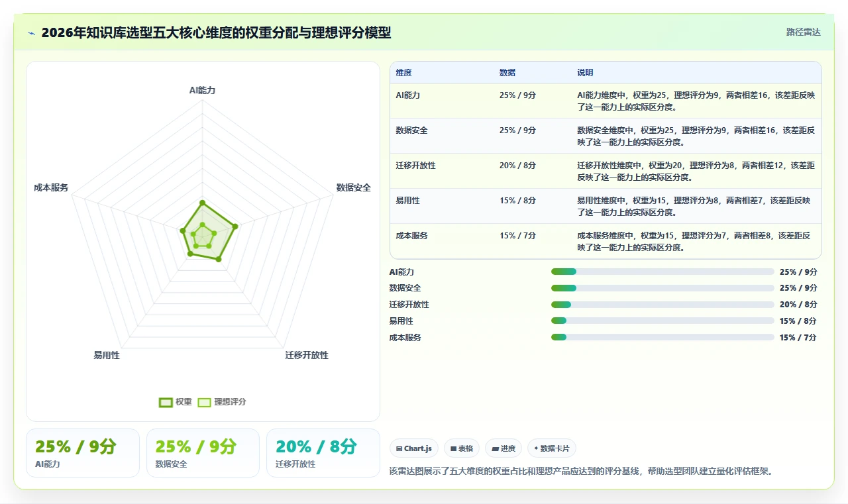Click the 成本服务 radar axis label
The width and height of the screenshot is (848, 504).
pos(51,187)
